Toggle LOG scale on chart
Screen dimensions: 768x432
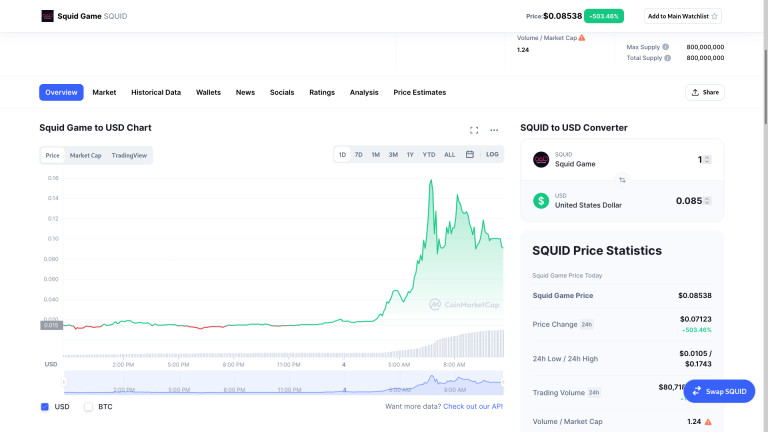[x=492, y=155]
